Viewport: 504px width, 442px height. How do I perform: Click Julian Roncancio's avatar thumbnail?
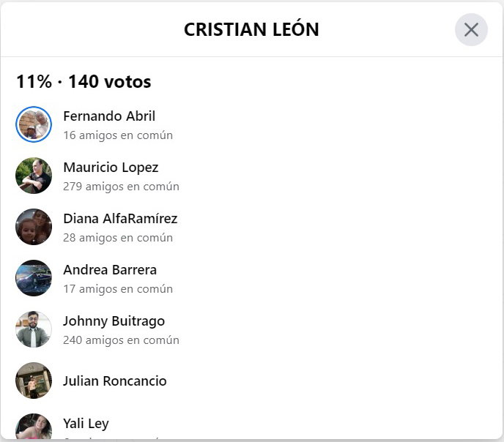click(34, 381)
